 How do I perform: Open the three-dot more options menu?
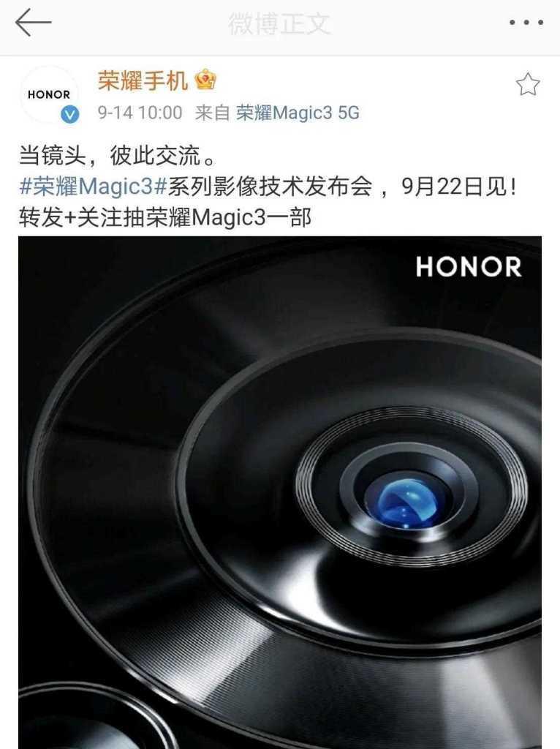click(526, 23)
